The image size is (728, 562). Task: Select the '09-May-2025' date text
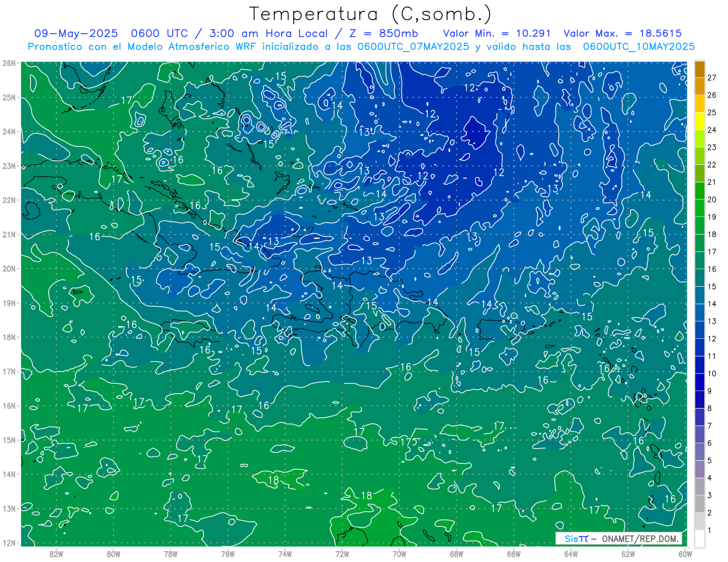coord(76,33)
